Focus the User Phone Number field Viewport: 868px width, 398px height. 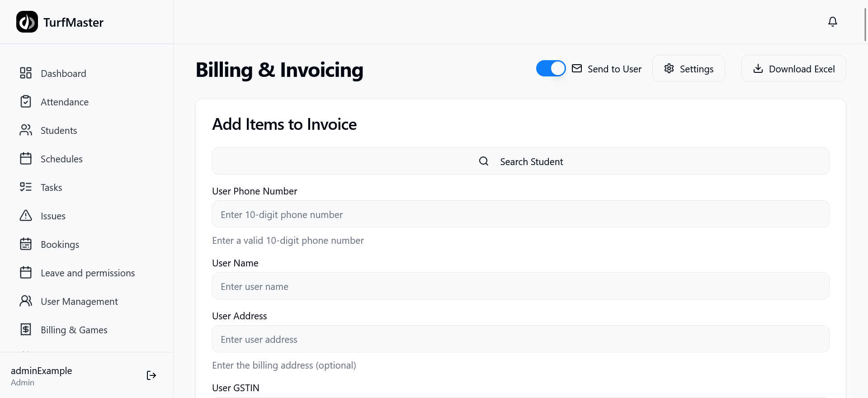coord(521,214)
